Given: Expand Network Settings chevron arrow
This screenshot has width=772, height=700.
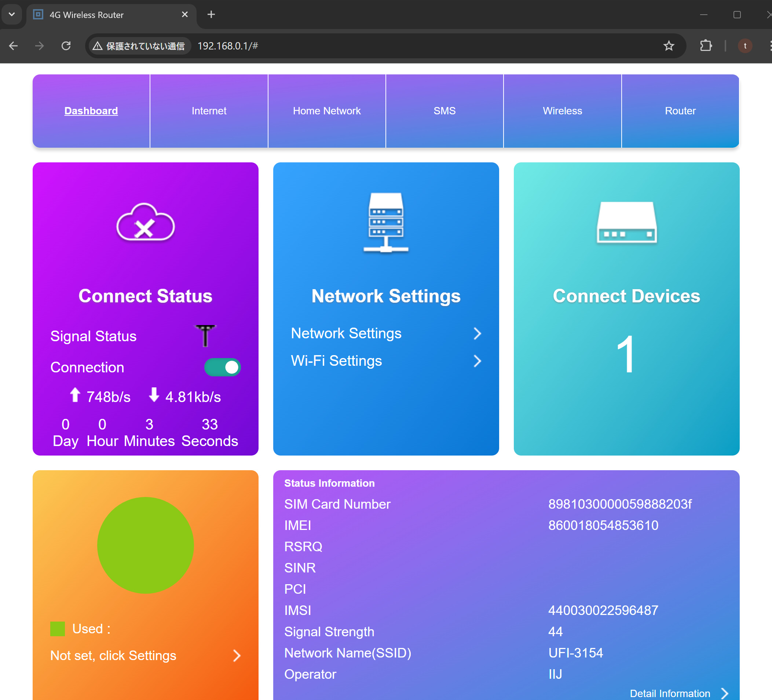Looking at the screenshot, I should 477,334.
